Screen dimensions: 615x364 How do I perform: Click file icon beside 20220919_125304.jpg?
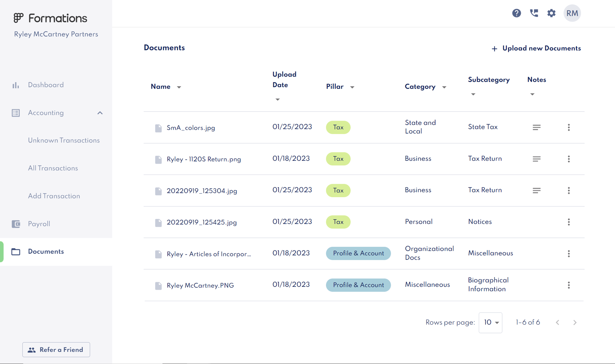pos(158,191)
